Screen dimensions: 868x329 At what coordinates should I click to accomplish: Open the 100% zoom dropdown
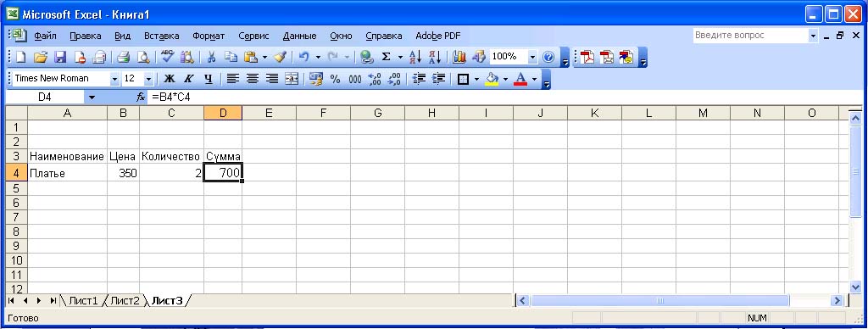coord(532,57)
